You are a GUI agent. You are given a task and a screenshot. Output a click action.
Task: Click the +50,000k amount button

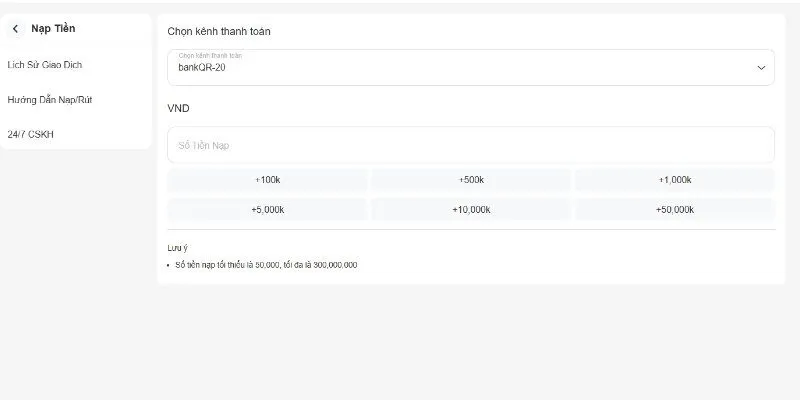(x=675, y=210)
